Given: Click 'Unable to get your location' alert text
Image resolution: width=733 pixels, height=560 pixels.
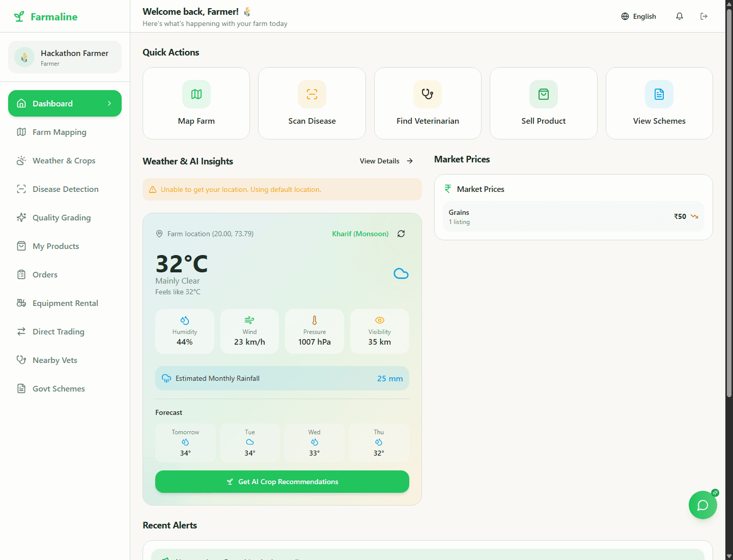Looking at the screenshot, I should pyautogui.click(x=241, y=189).
